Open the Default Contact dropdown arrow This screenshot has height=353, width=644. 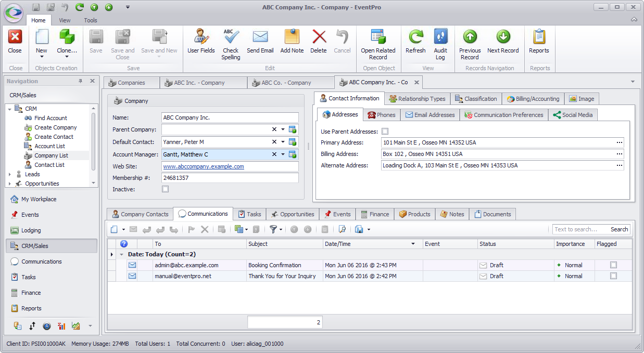(283, 142)
